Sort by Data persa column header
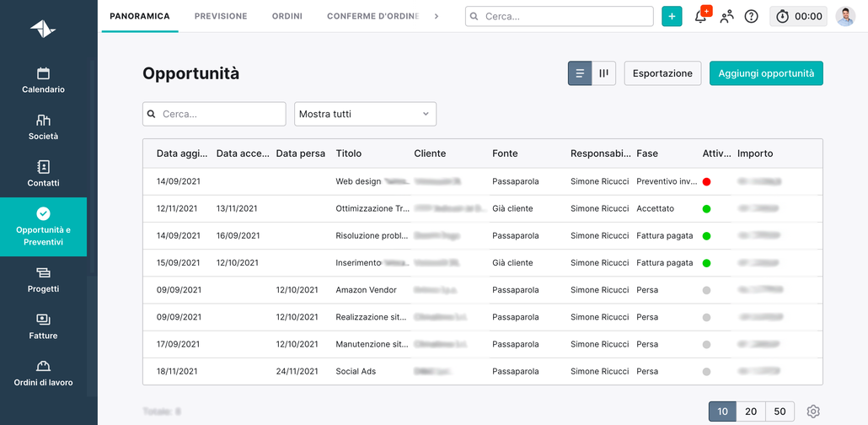The image size is (868, 425). coord(301,153)
